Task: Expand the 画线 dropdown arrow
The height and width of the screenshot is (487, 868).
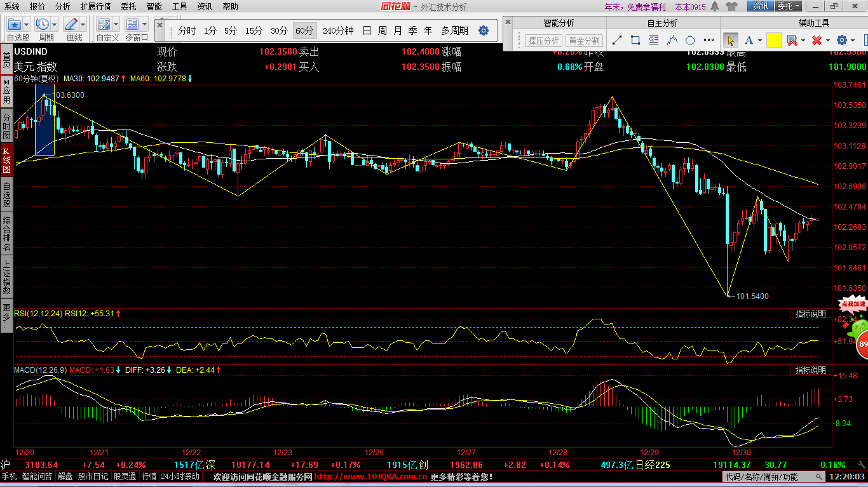Action: [x=83, y=25]
